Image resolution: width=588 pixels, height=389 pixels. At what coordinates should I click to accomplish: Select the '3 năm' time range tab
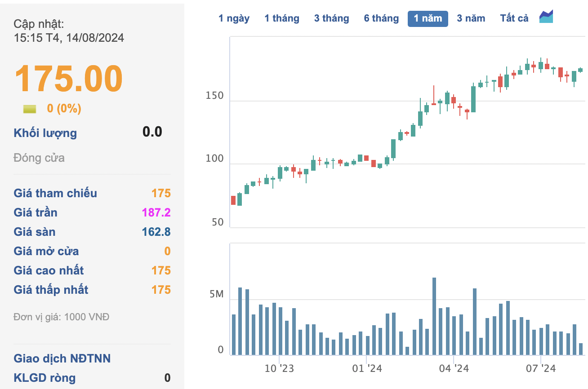471,18
